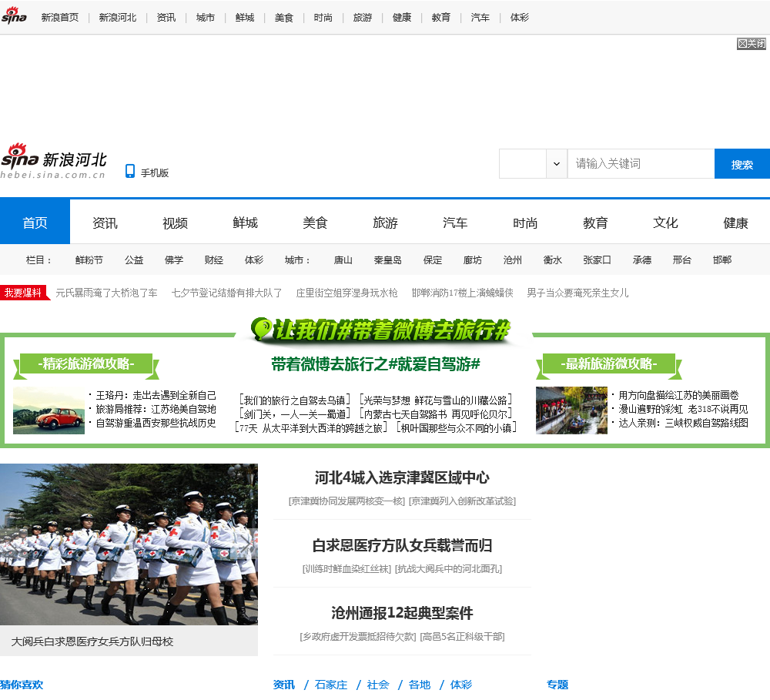Open the 汽车 main navigation tab
Screen dimensions: 770x700
(x=455, y=223)
